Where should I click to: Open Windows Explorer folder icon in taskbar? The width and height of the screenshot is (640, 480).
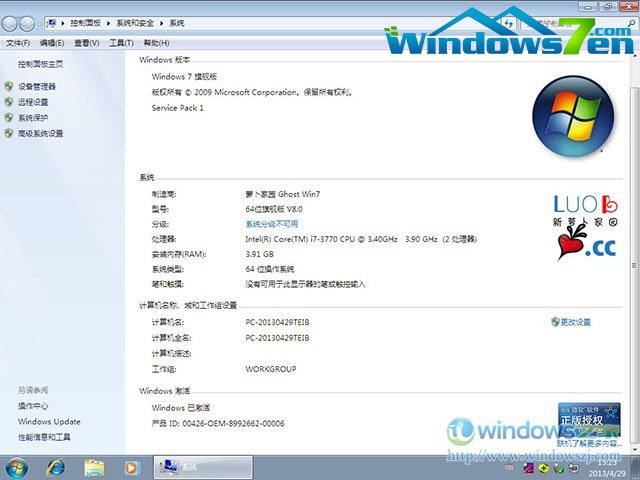94,467
